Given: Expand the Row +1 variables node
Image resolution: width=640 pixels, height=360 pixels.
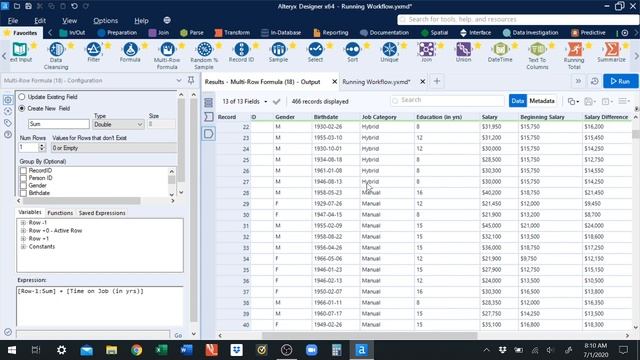Looking at the screenshot, I should [x=23, y=238].
